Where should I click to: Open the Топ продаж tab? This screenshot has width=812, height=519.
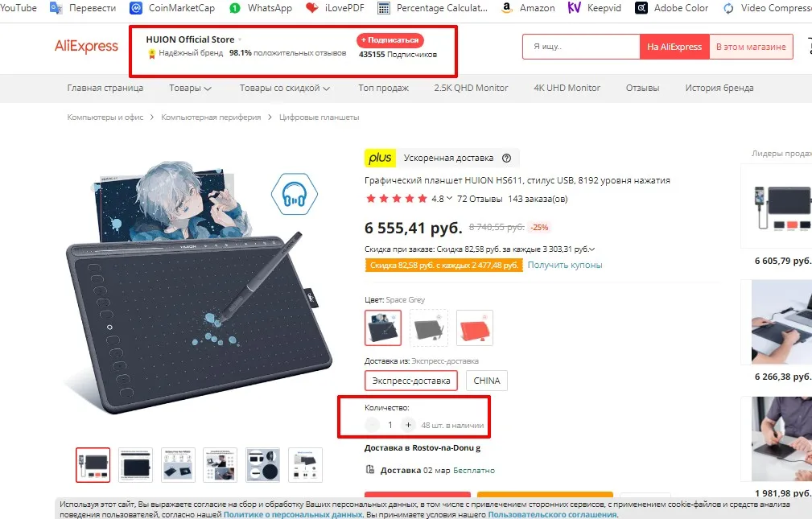[383, 88]
